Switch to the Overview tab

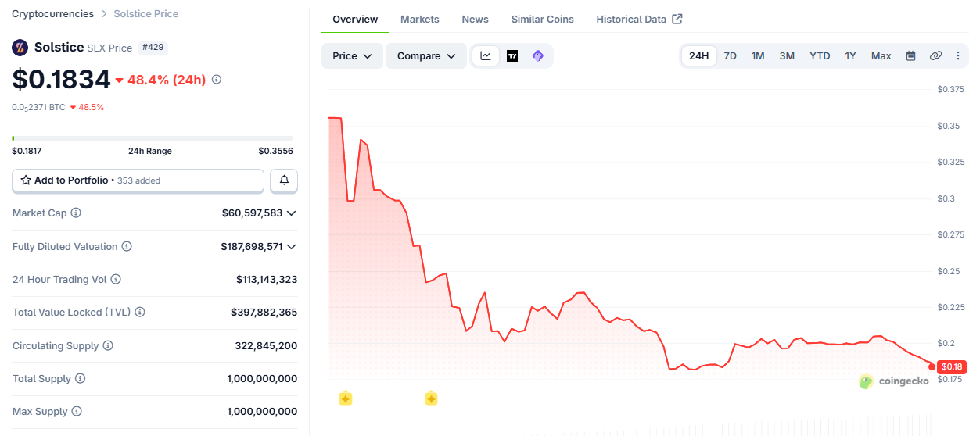tap(355, 19)
